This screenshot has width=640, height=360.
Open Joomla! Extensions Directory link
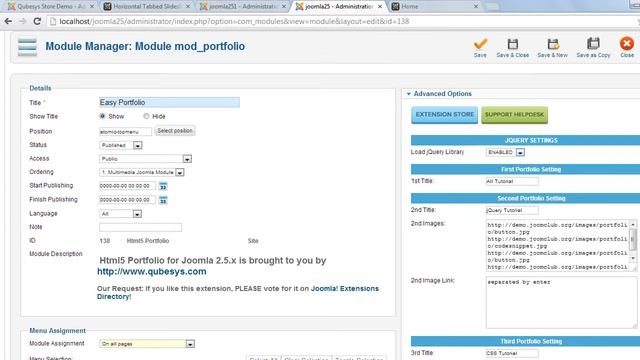238,292
